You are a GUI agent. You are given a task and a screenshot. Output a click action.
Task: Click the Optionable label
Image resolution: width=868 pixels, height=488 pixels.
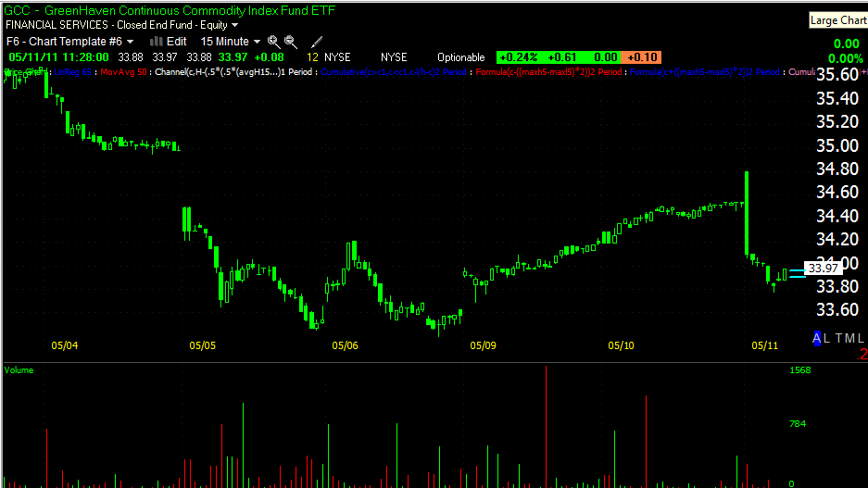[x=460, y=57]
